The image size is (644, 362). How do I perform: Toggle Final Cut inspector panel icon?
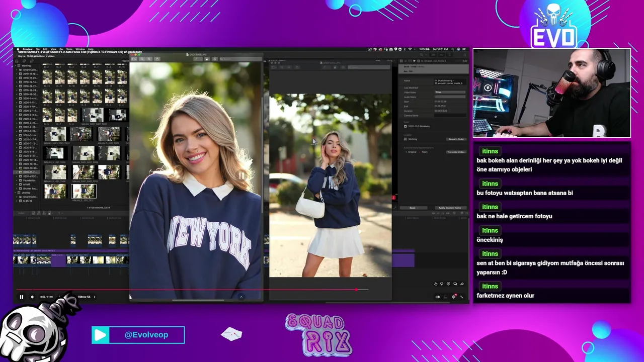point(450,55)
